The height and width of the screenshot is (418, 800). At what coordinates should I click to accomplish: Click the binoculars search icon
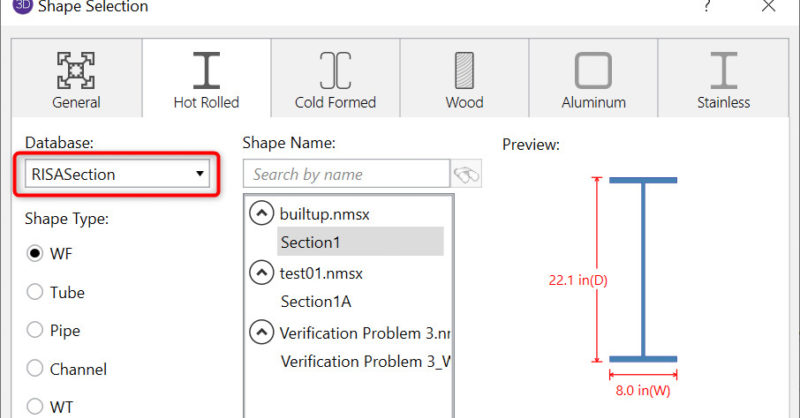tap(467, 174)
